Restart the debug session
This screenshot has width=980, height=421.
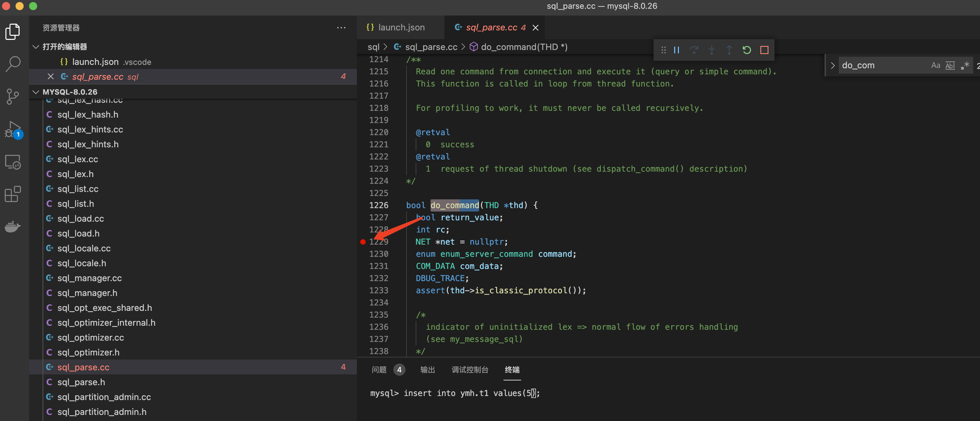[746, 50]
